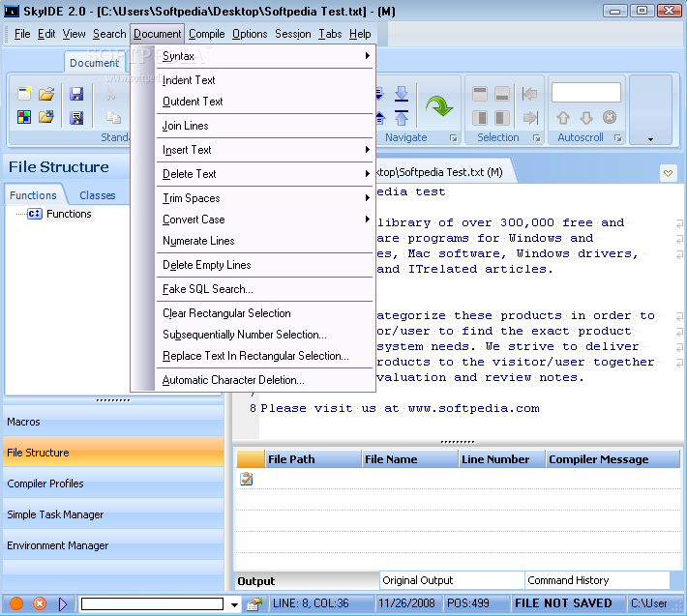This screenshot has width=687, height=616.
Task: Open the Autoscroll group dialog launcher
Action: (x=617, y=138)
